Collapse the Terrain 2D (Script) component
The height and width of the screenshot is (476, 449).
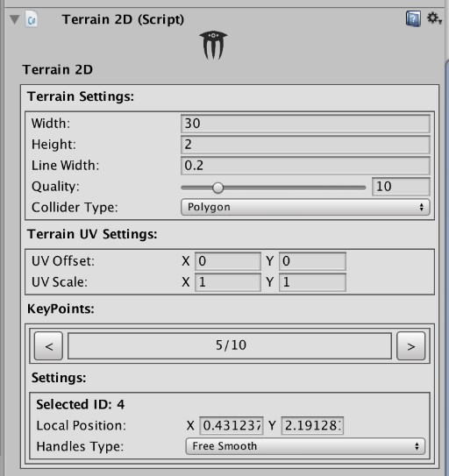pos(14,19)
